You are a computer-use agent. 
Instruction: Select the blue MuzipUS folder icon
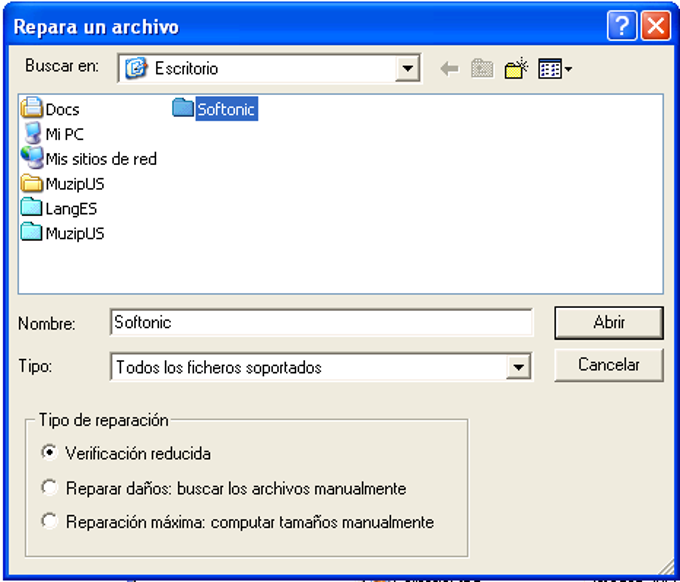(x=32, y=232)
